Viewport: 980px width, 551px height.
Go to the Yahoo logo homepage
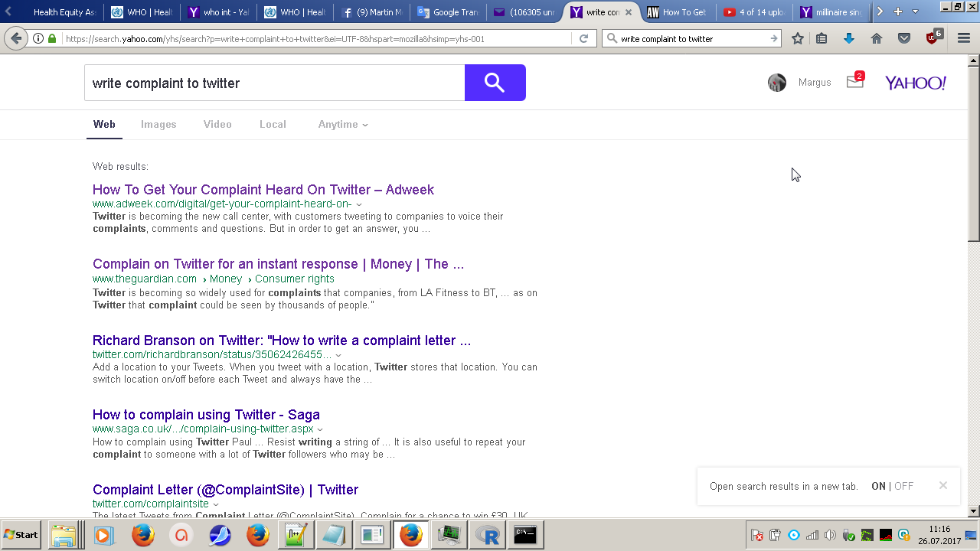(x=916, y=83)
